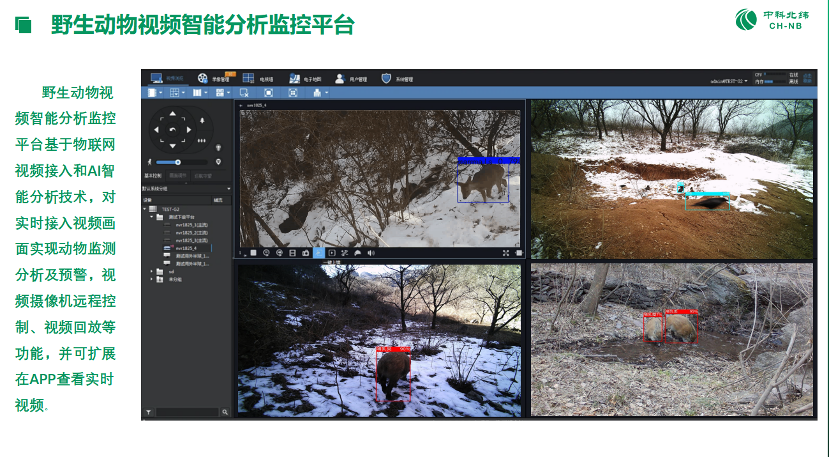Viewport: 830px width, 458px height.
Task: Click the fullscreen icon in video toolbar
Action: pos(506,253)
